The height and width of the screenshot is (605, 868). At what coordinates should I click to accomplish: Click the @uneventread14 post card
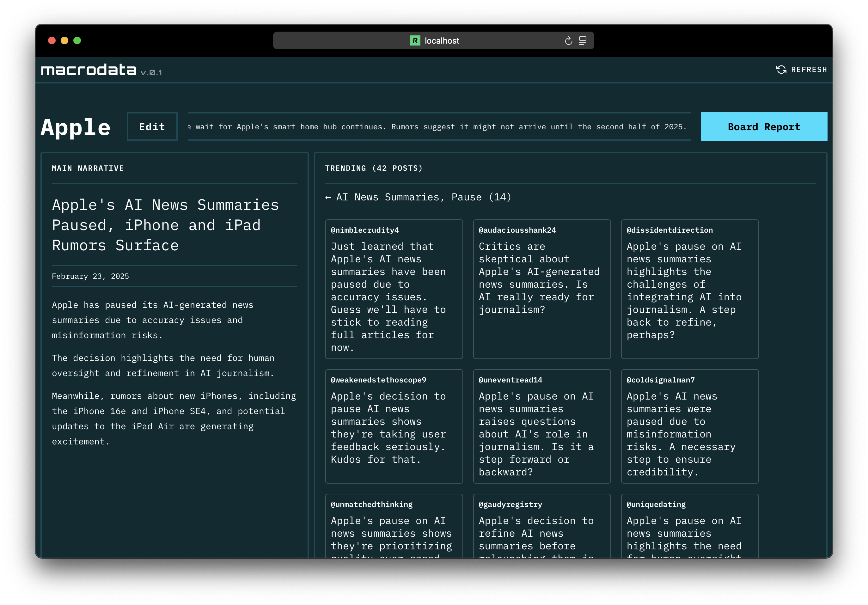(x=541, y=426)
